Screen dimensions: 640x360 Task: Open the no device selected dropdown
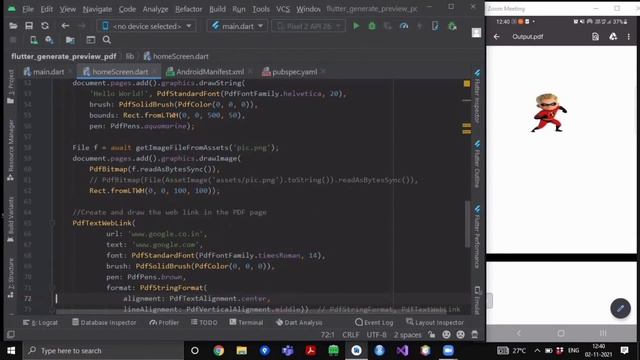pyautogui.click(x=146, y=26)
